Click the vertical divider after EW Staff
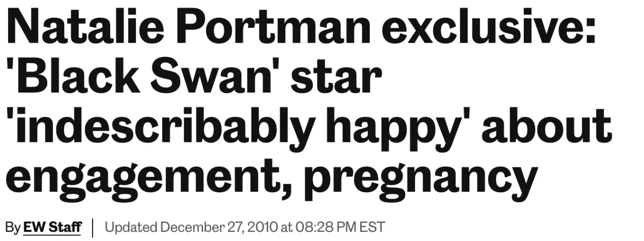 [93, 227]
